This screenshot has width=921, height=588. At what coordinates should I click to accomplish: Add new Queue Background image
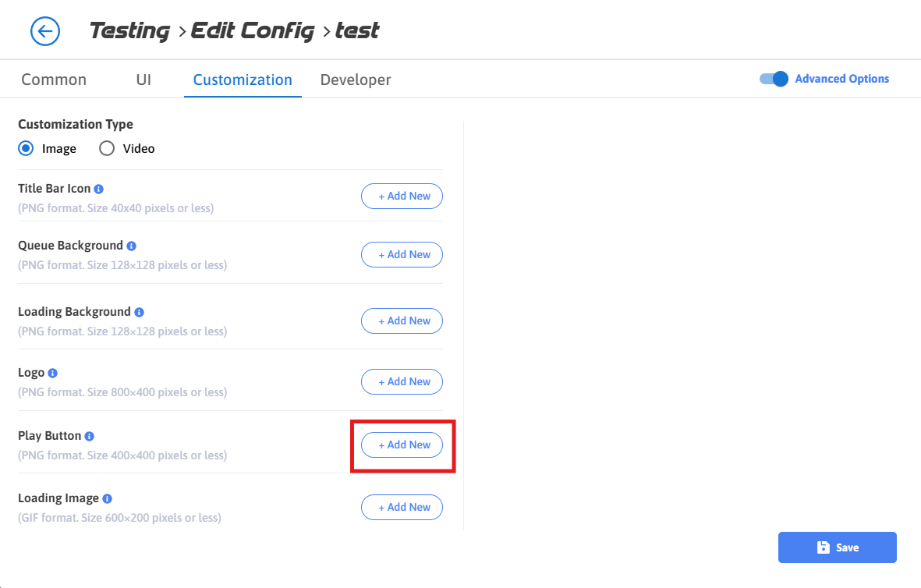click(x=402, y=254)
